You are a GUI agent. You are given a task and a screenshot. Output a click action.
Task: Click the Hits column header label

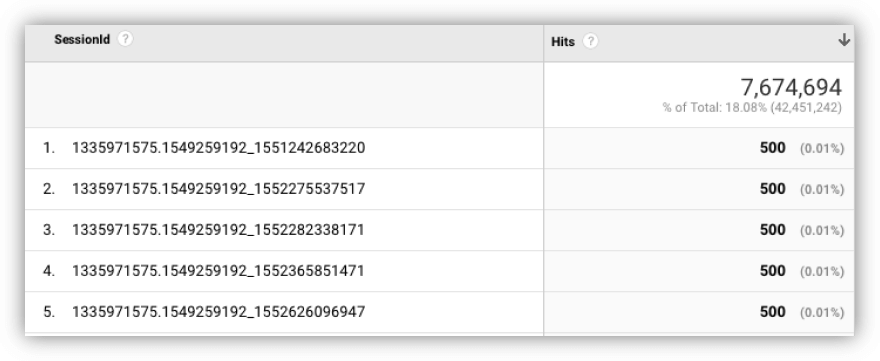[563, 42]
